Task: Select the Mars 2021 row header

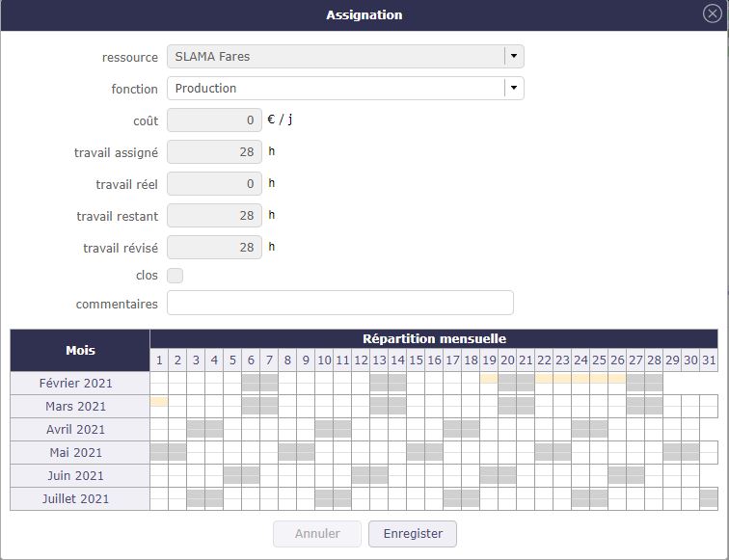Action: pyautogui.click(x=80, y=407)
